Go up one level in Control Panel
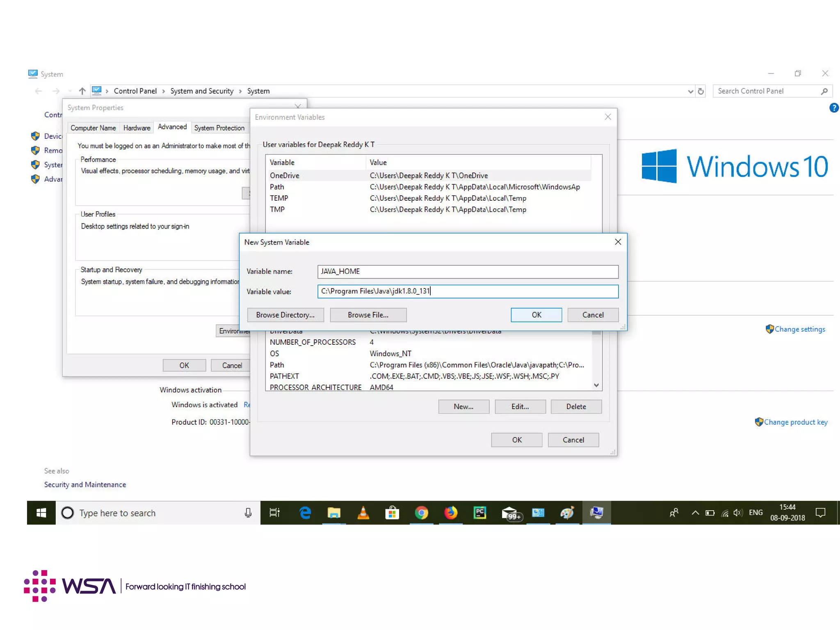The height and width of the screenshot is (630, 840). click(x=82, y=91)
